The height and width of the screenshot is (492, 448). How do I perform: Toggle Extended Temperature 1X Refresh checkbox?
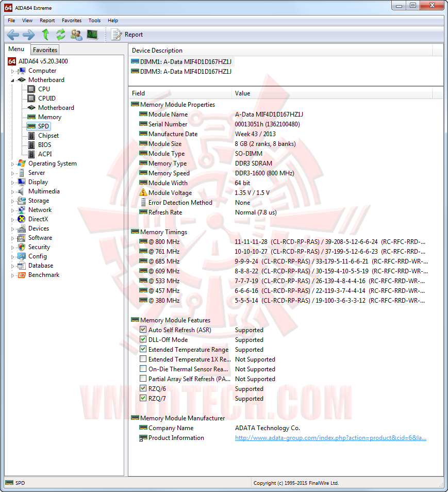(x=143, y=359)
